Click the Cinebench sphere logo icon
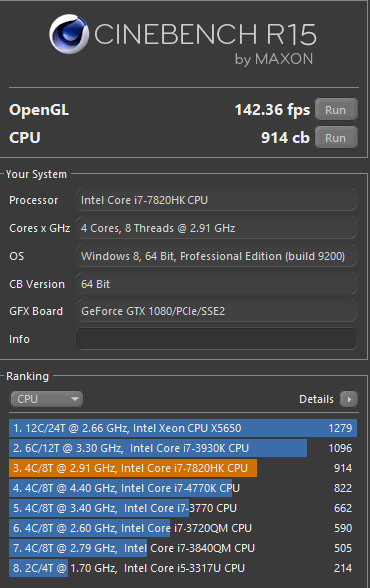This screenshot has width=370, height=588. (69, 34)
